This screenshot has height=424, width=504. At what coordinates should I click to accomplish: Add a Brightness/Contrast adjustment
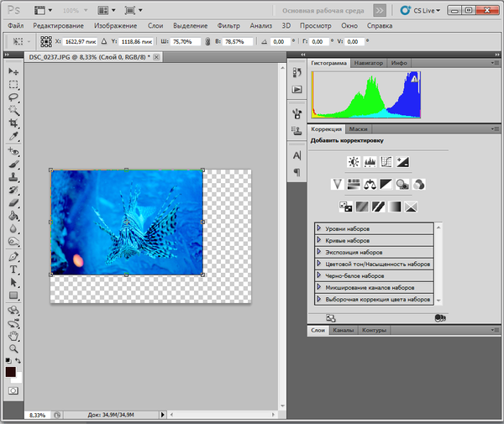point(353,161)
